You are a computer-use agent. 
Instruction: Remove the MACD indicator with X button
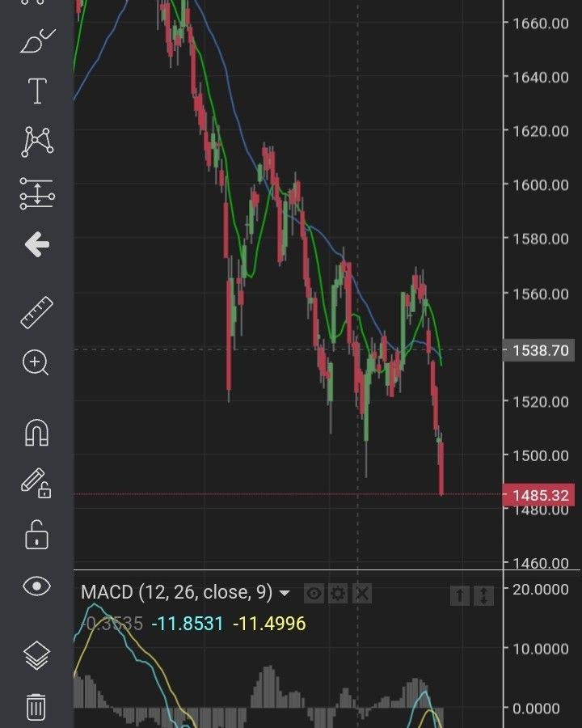coord(362,595)
